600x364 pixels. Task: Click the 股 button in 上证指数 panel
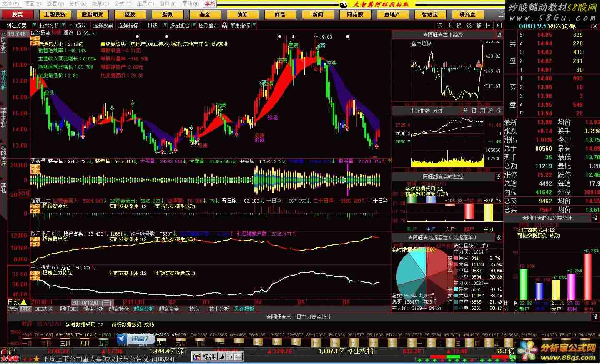click(491, 111)
